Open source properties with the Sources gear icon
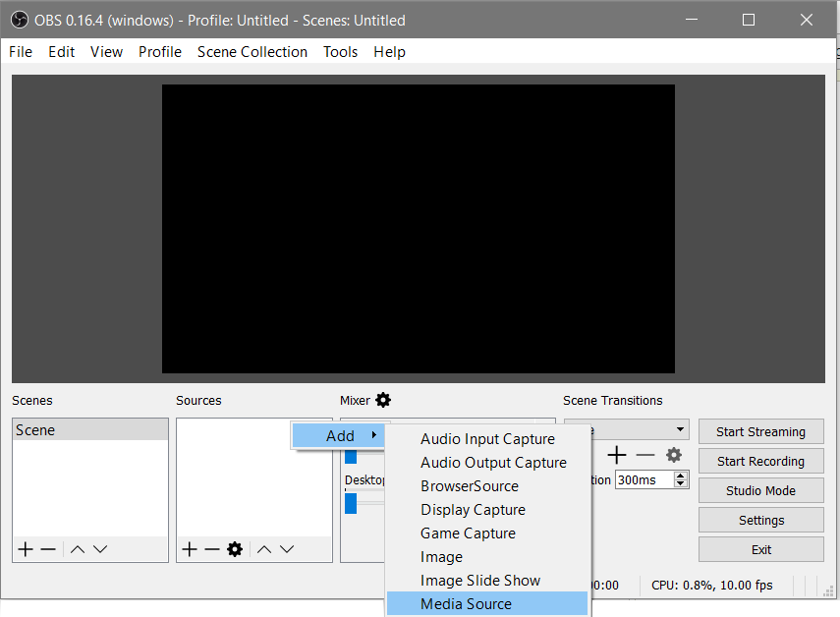The height and width of the screenshot is (617, 840). tap(235, 549)
